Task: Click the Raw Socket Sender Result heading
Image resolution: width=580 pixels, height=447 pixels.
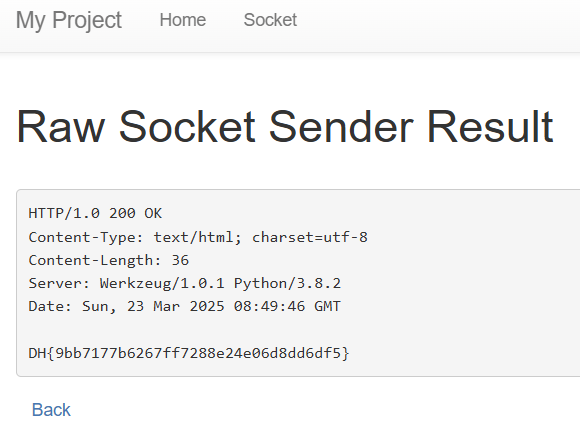Action: point(285,127)
